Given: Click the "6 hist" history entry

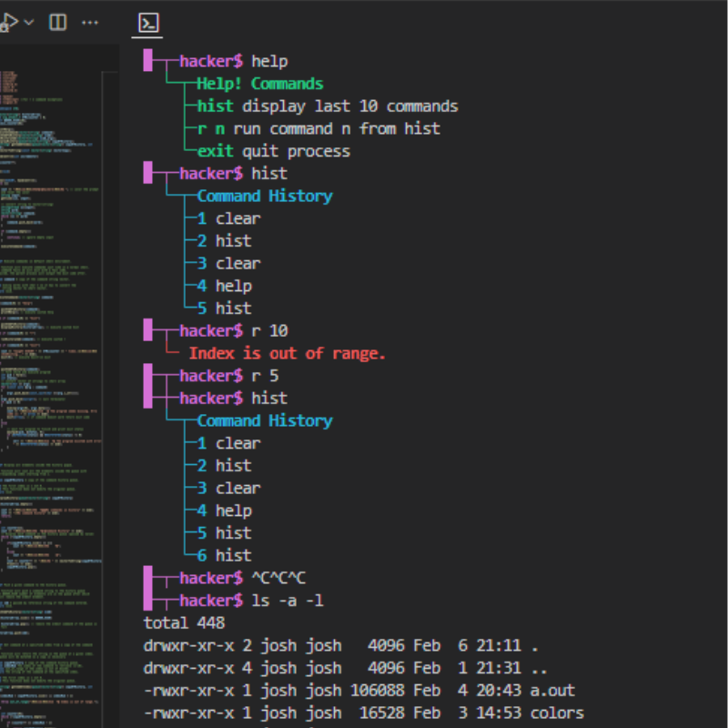Looking at the screenshot, I should pos(224,555).
